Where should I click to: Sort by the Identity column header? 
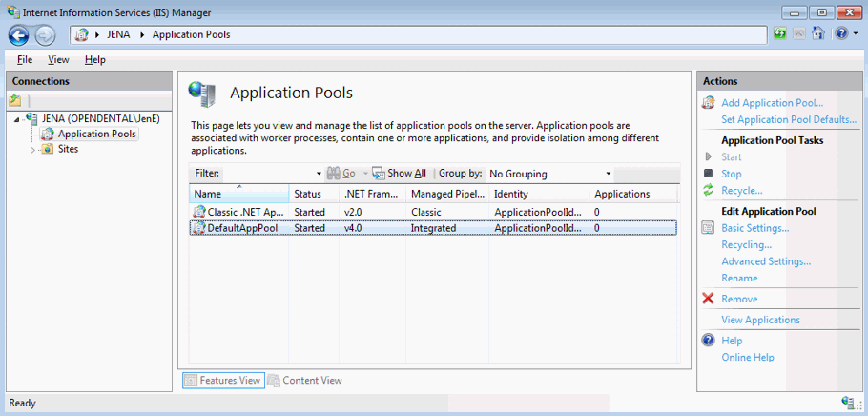coord(539,194)
